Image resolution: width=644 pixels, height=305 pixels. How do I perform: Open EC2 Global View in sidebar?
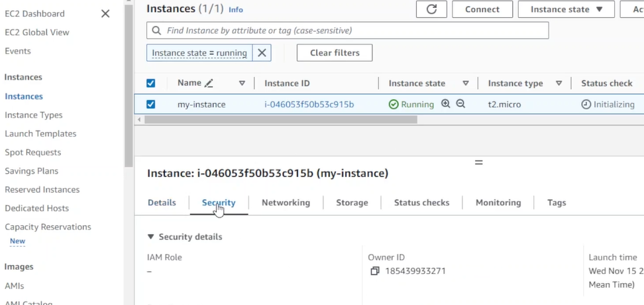pyautogui.click(x=37, y=32)
